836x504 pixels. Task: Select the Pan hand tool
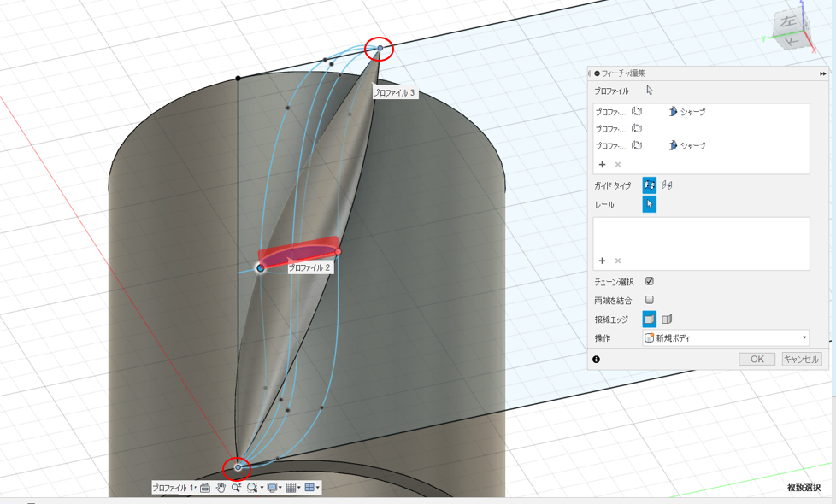coord(221,488)
